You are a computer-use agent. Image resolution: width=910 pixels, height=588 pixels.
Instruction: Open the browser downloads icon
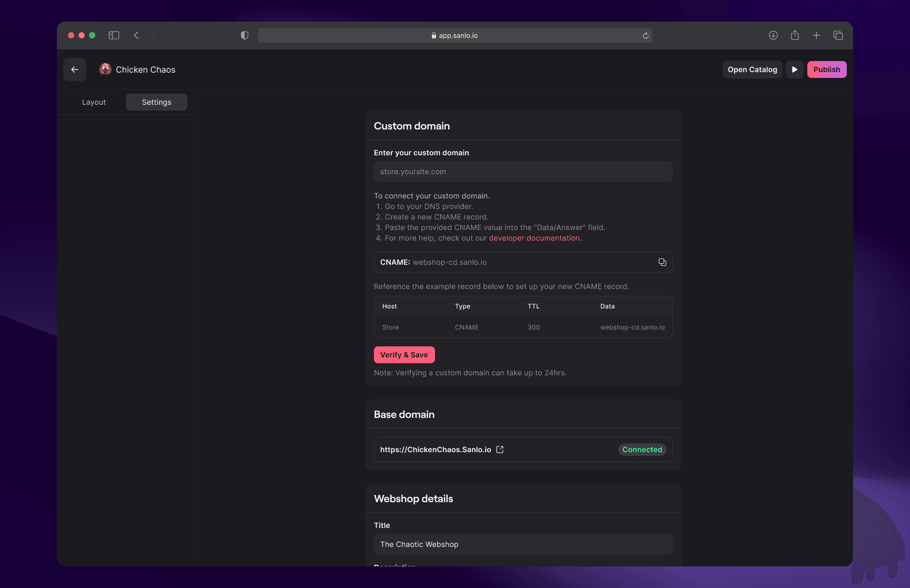[773, 35]
